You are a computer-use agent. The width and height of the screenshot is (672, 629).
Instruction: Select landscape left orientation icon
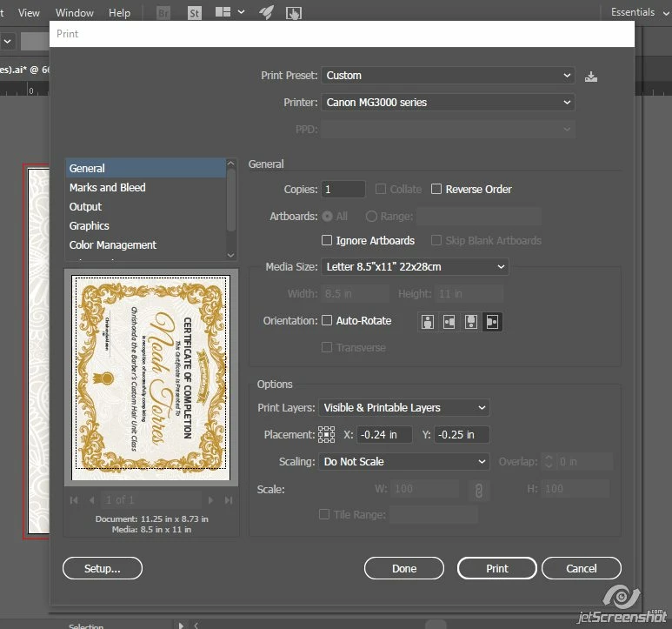coord(449,322)
